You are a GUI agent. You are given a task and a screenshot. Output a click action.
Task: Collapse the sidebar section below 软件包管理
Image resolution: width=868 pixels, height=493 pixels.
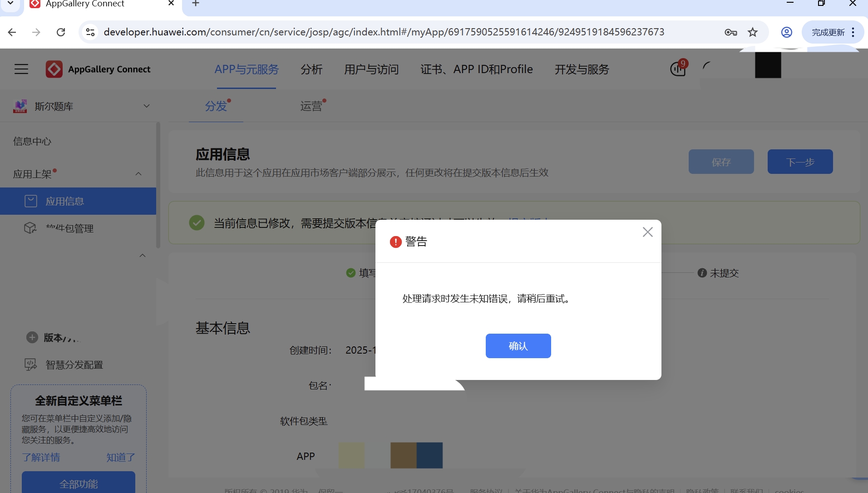coord(143,256)
